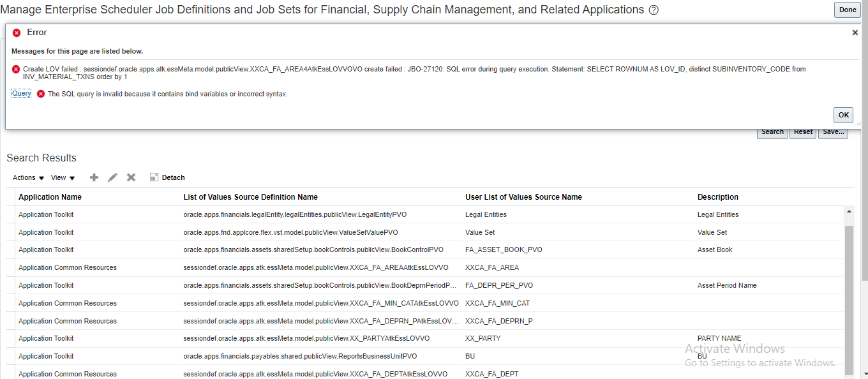Expand the Actions dropdown arrow
The height and width of the screenshot is (379, 868).
click(40, 177)
